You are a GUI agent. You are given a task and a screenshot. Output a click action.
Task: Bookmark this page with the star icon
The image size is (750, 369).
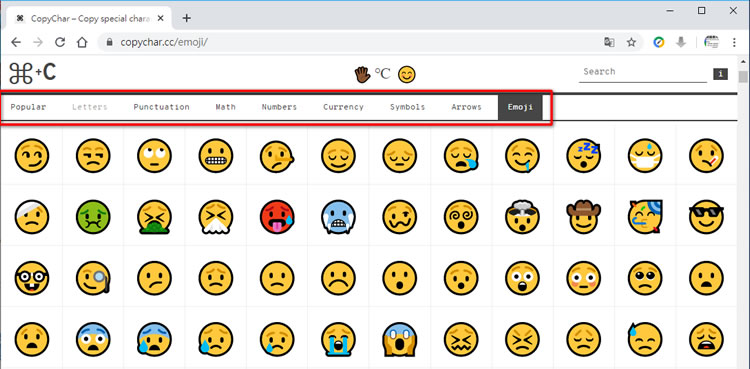[631, 43]
